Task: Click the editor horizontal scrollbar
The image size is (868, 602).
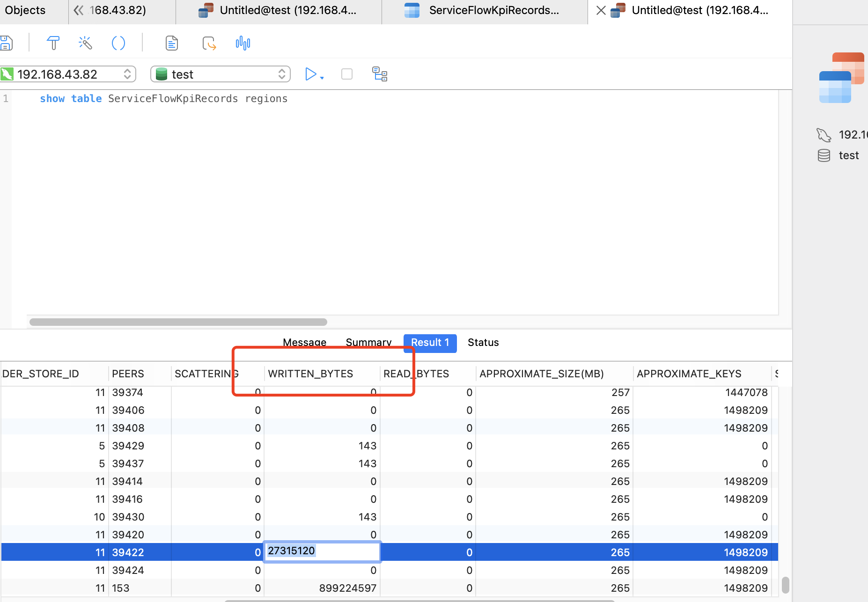Action: (178, 322)
